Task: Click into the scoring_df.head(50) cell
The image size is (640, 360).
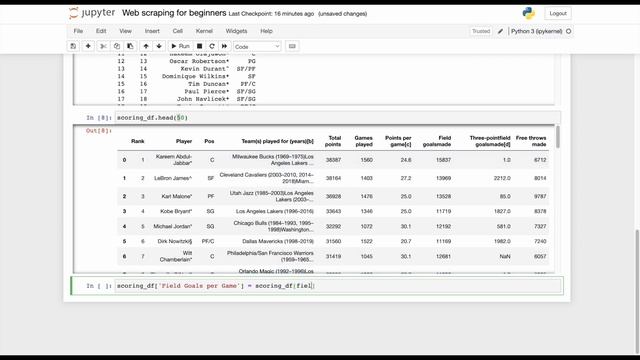Action: point(338,118)
